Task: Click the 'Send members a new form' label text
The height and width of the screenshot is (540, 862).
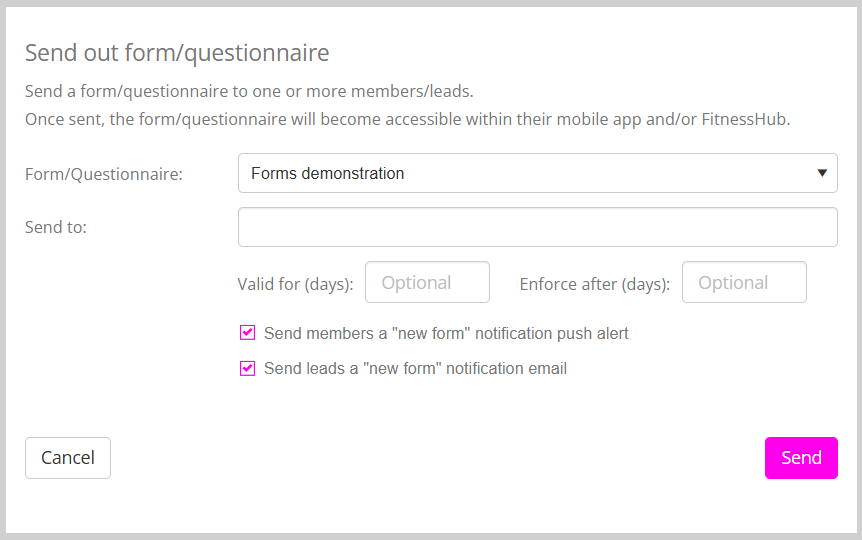Action: click(x=446, y=333)
